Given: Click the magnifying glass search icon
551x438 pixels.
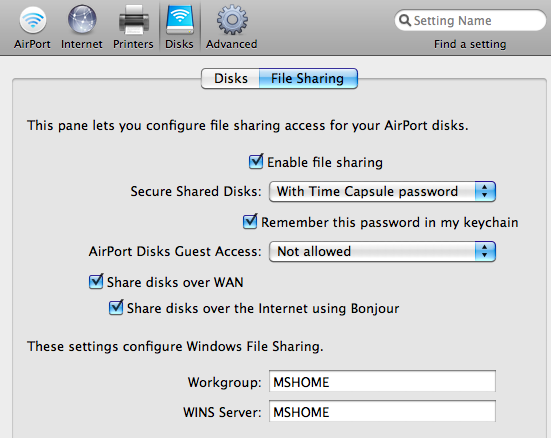Looking at the screenshot, I should pos(405,20).
